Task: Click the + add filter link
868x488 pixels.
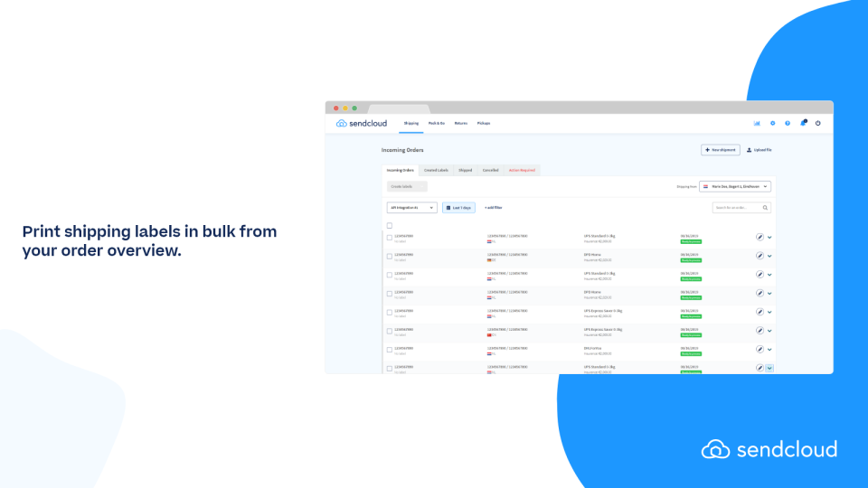Action: [494, 208]
